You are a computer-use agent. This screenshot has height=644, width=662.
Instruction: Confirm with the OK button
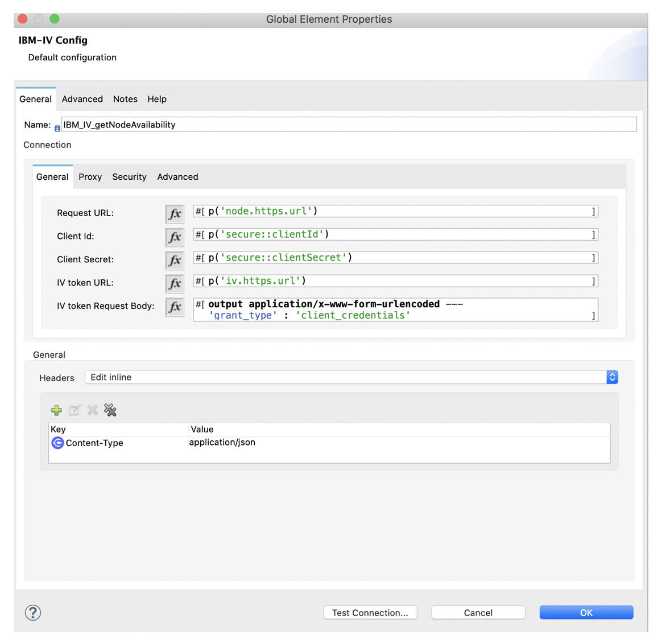pyautogui.click(x=586, y=613)
